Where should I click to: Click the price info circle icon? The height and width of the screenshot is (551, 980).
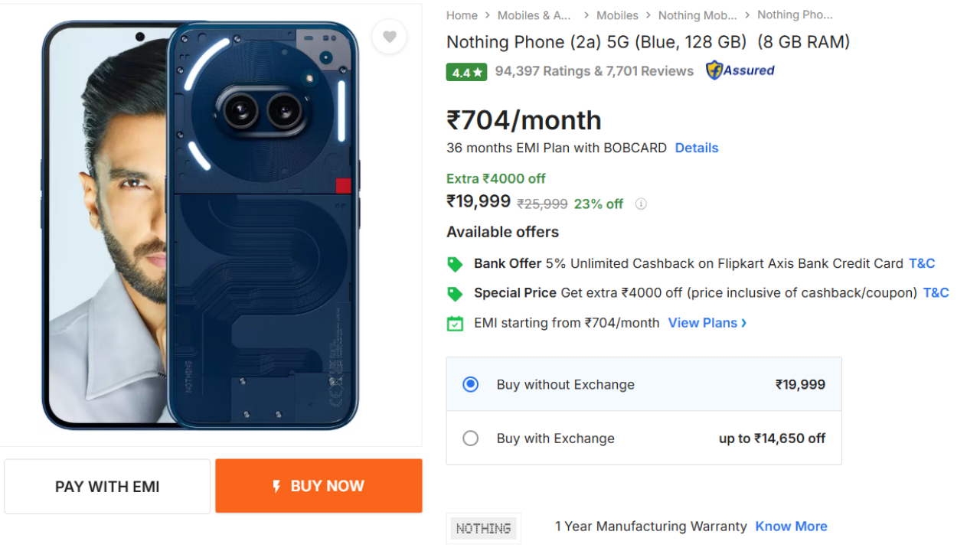click(x=641, y=204)
